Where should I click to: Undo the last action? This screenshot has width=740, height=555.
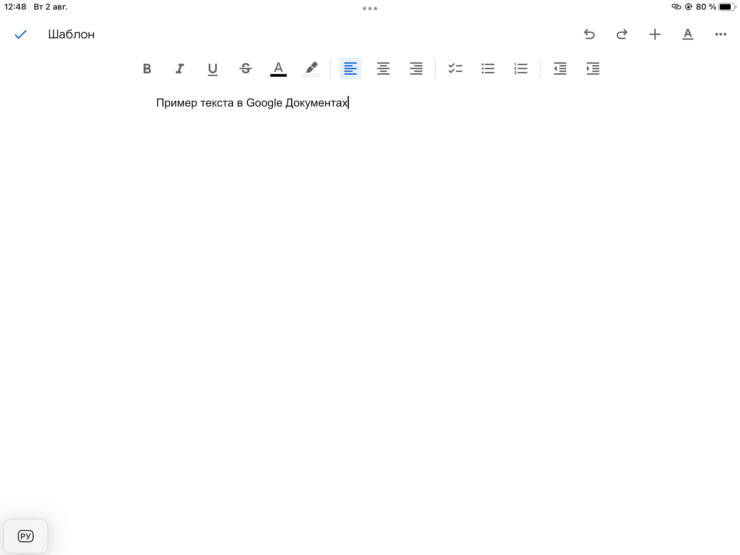point(589,34)
